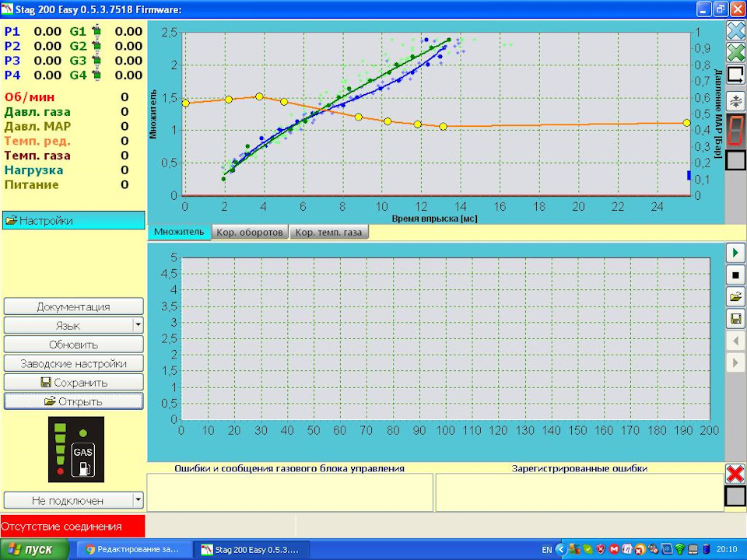Open the пуск Start menu
Image resolution: width=747 pixels, height=560 pixels.
(34, 550)
